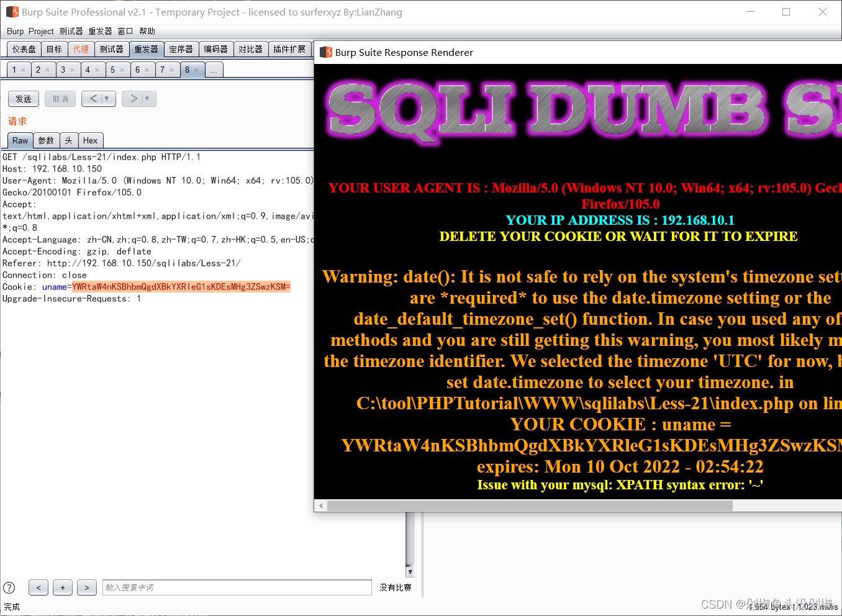Switch to the 定序器 tab
The image size is (842, 616).
(181, 49)
